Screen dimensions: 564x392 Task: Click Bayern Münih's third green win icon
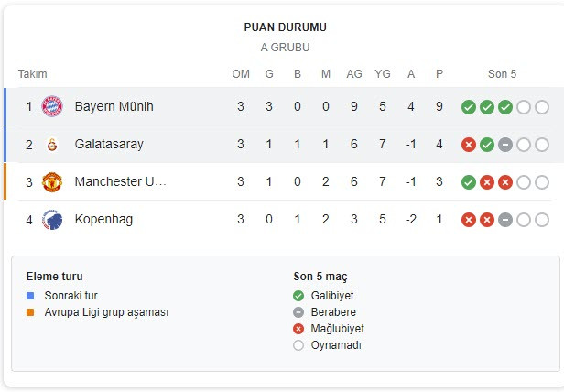(x=505, y=107)
